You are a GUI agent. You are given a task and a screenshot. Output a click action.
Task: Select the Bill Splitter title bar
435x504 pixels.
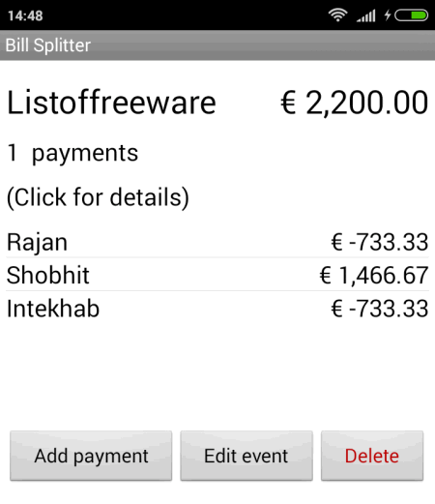217,45
